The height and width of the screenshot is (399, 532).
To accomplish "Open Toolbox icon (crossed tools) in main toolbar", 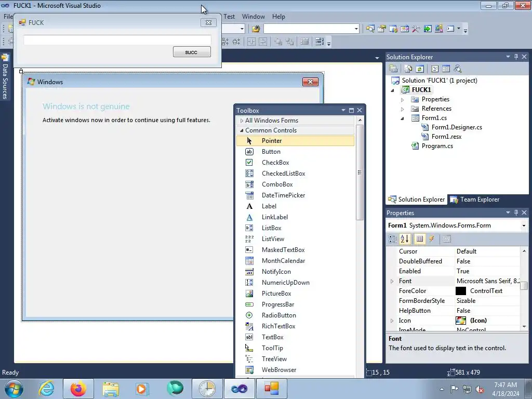I will (x=416, y=29).
